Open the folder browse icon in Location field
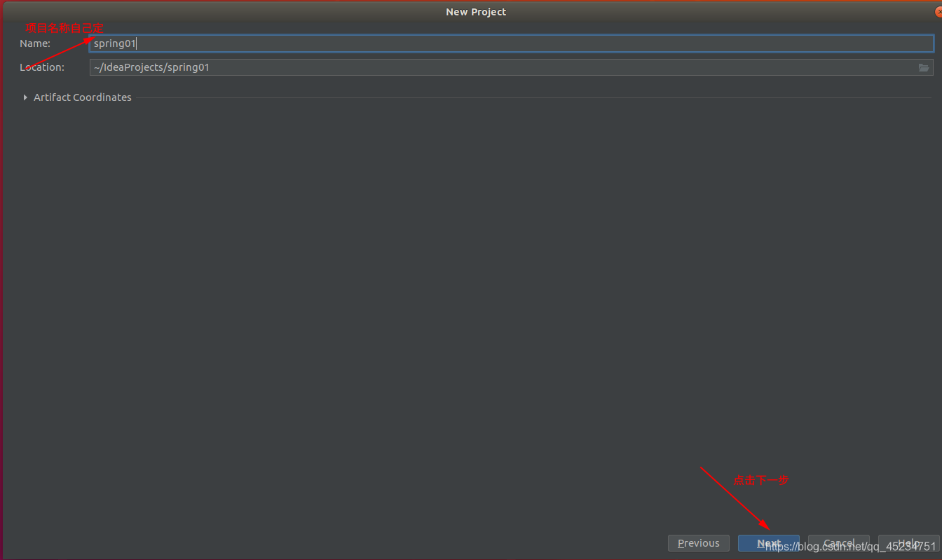This screenshot has width=942, height=560. (924, 67)
